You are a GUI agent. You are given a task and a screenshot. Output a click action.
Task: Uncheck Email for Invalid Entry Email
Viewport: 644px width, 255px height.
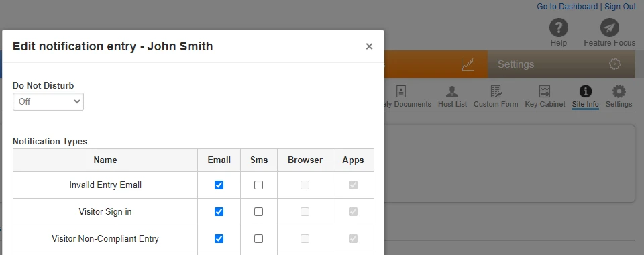point(219,185)
